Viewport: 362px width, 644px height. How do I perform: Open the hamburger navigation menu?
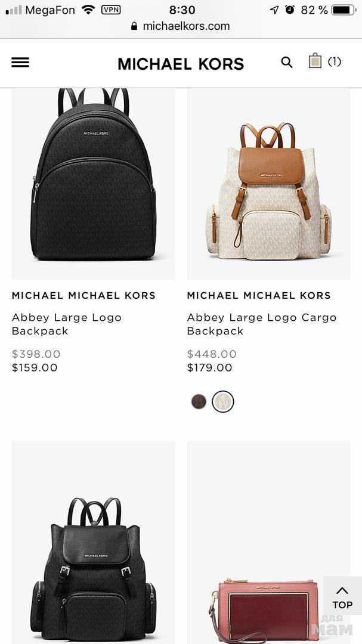pos(20,62)
